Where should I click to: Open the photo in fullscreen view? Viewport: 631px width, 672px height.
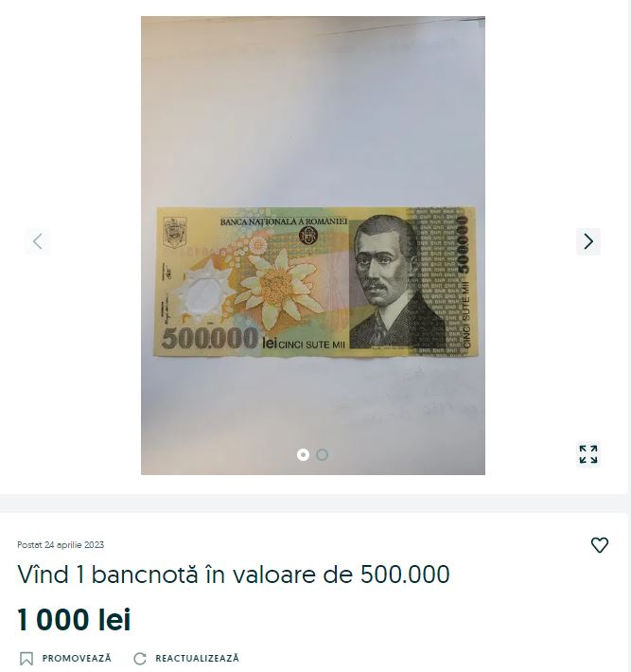click(x=588, y=454)
